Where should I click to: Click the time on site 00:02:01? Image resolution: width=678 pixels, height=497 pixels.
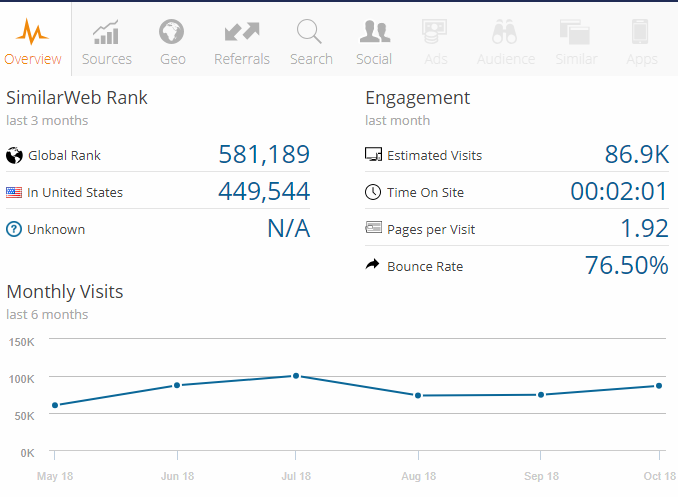(x=619, y=191)
